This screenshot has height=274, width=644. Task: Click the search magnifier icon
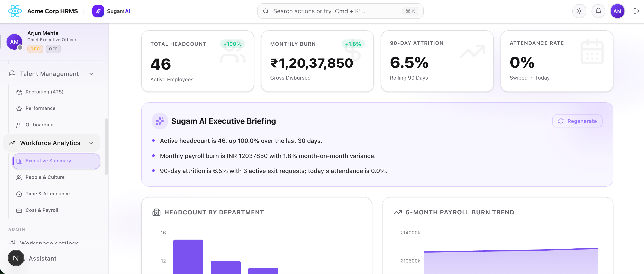tap(266, 11)
